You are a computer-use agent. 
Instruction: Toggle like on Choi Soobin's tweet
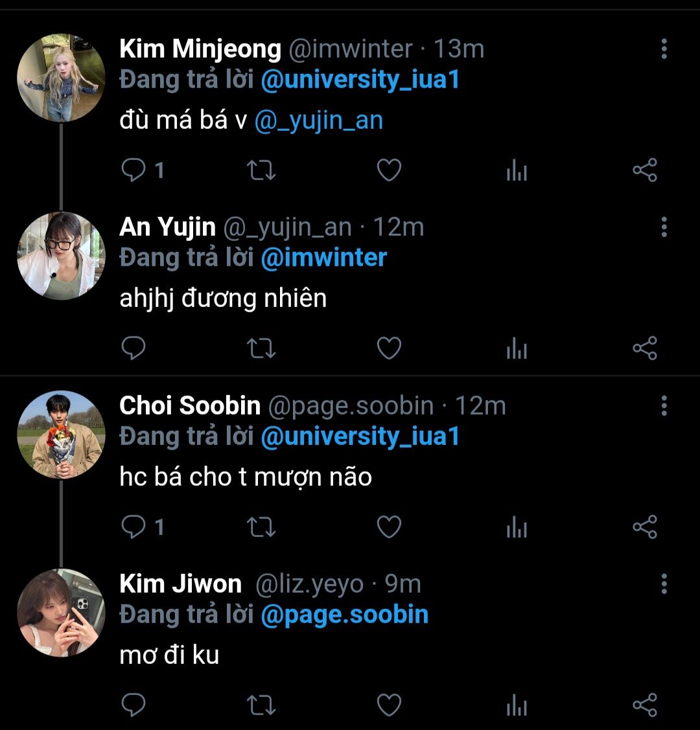click(389, 527)
